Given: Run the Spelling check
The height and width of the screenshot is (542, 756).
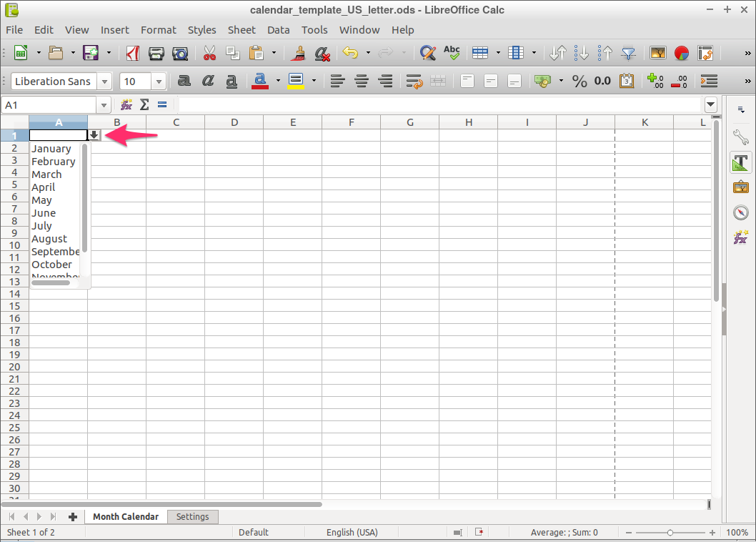Looking at the screenshot, I should [x=451, y=53].
